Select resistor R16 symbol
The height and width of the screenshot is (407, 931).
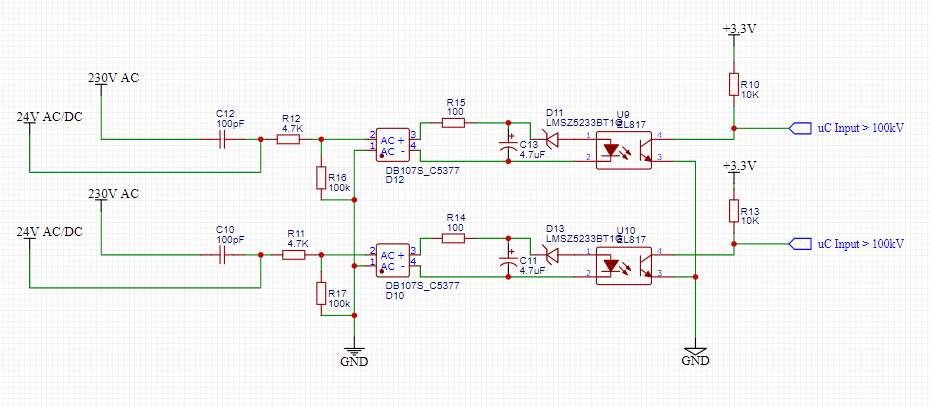(321, 178)
